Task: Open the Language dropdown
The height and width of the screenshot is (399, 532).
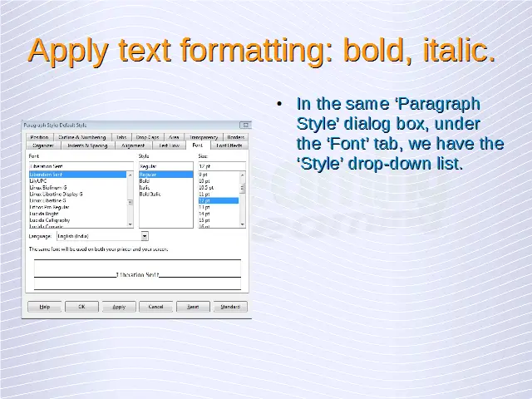Action: click(145, 236)
